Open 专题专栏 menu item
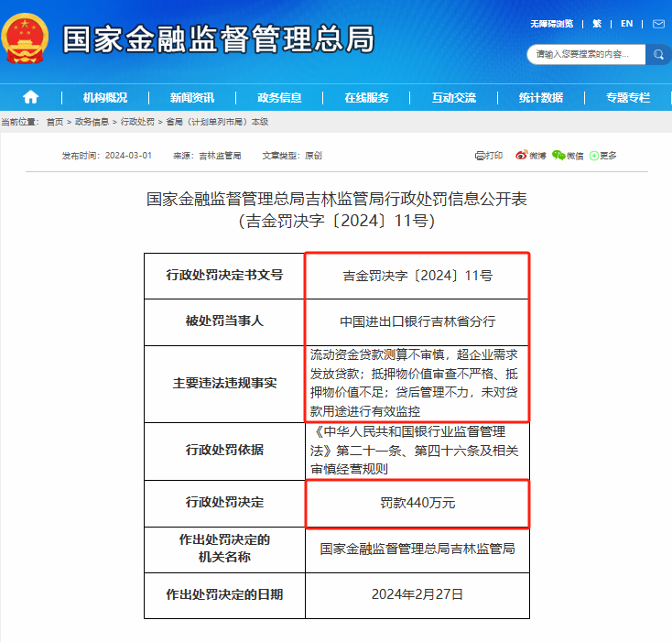Screen dimensions: 672x642 [628, 98]
